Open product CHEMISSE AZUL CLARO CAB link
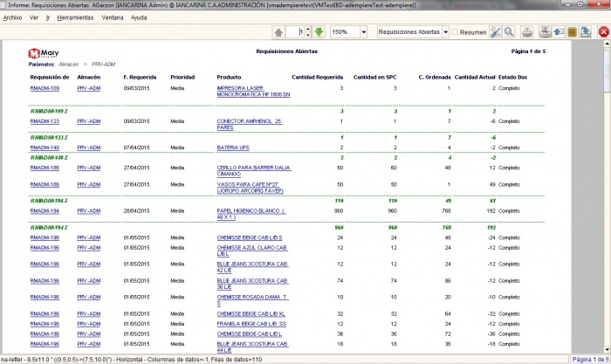This screenshot has height=364, width=611. [251, 251]
